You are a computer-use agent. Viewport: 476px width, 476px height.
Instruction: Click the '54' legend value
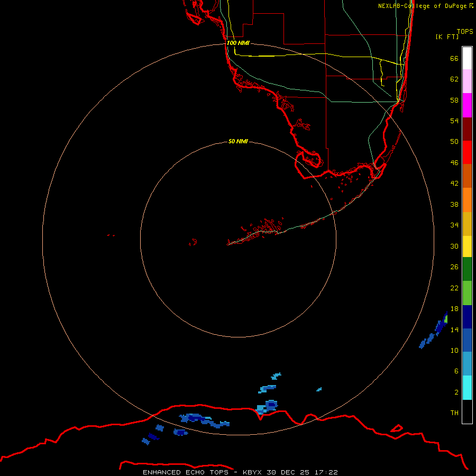[454, 121]
